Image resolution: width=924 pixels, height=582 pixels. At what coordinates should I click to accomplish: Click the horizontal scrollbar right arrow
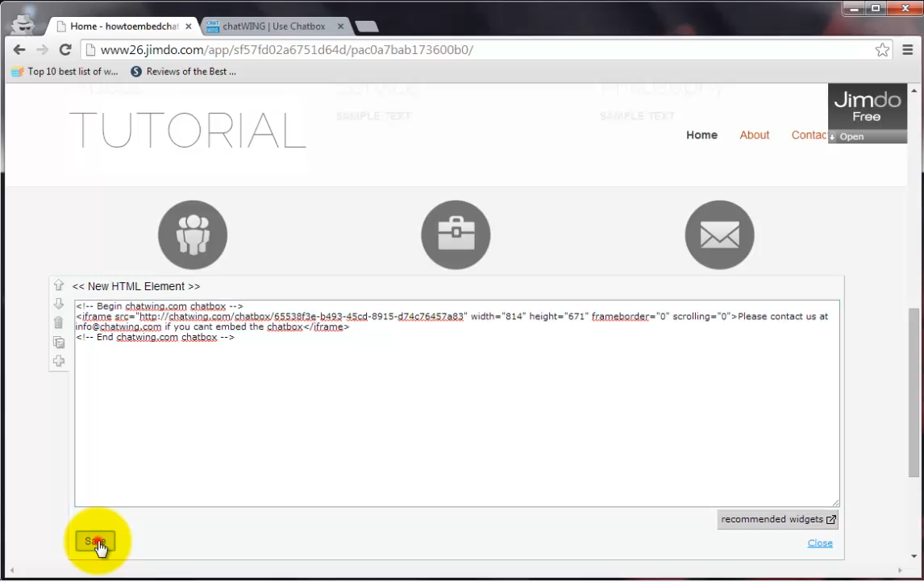[x=900, y=570]
